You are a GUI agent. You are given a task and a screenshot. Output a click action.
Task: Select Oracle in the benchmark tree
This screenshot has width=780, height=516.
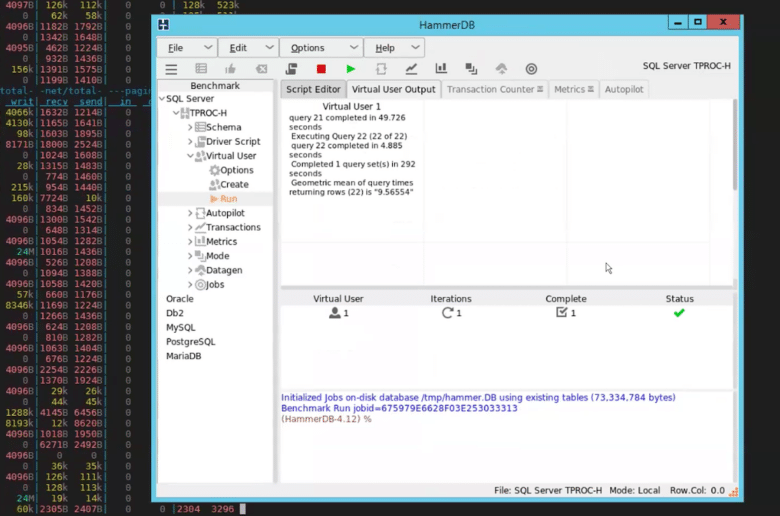(180, 299)
